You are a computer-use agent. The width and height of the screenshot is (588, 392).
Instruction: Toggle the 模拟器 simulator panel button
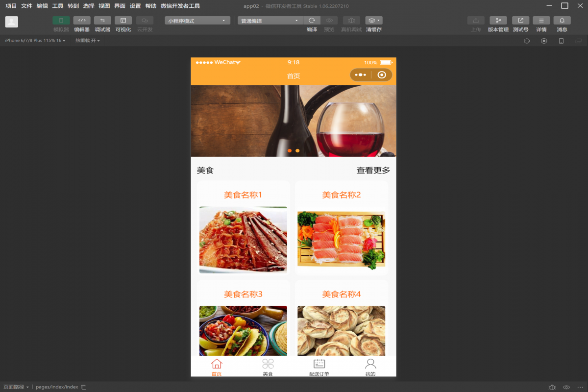[x=61, y=21]
